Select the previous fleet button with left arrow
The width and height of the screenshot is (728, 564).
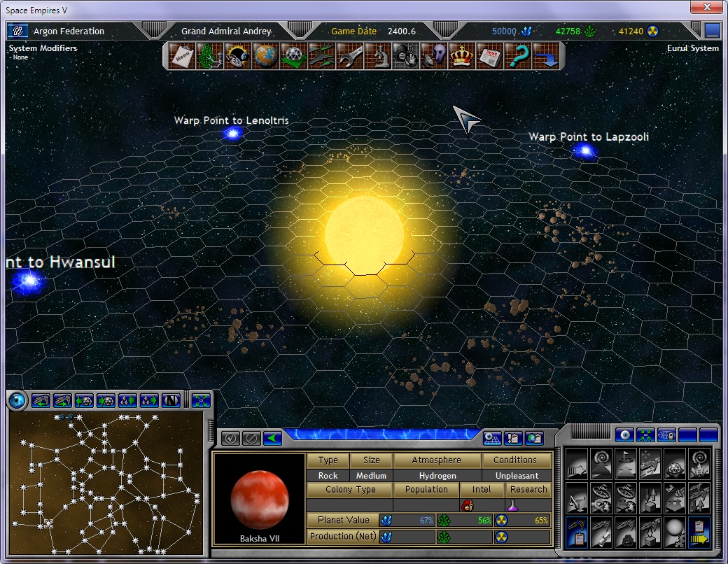[127, 400]
